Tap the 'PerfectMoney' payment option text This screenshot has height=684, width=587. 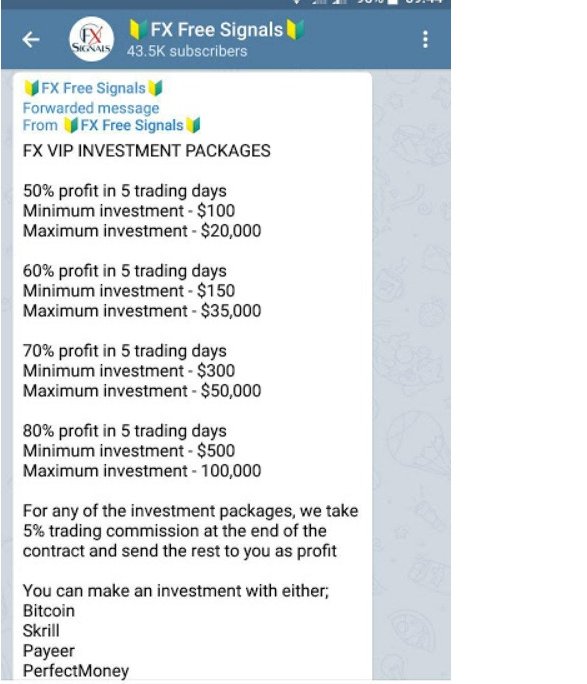76,670
